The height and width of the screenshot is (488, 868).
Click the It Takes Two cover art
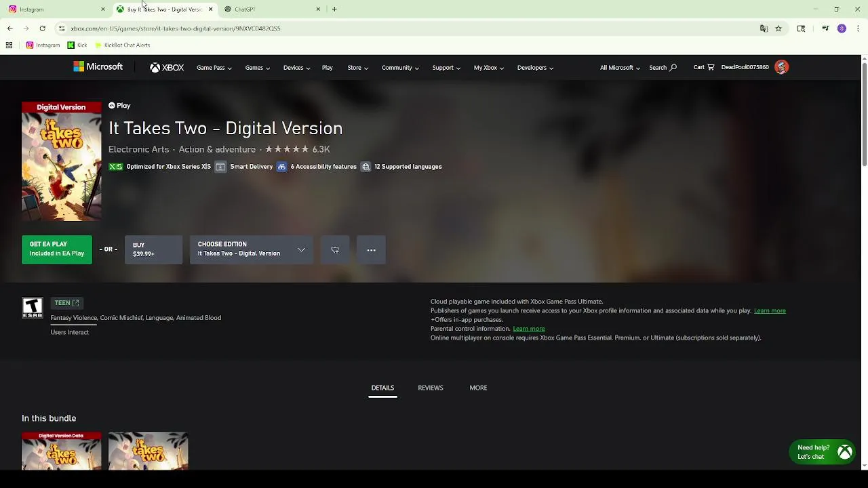pos(61,161)
